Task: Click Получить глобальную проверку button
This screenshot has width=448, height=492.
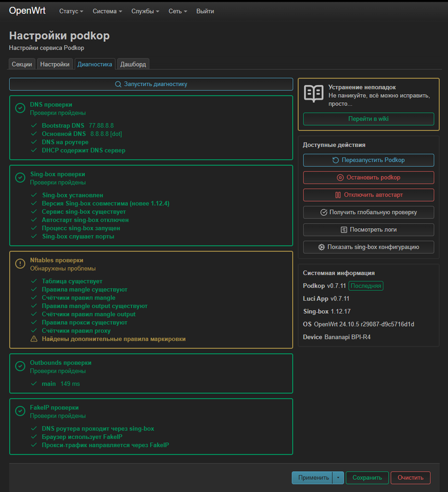Action: click(369, 212)
